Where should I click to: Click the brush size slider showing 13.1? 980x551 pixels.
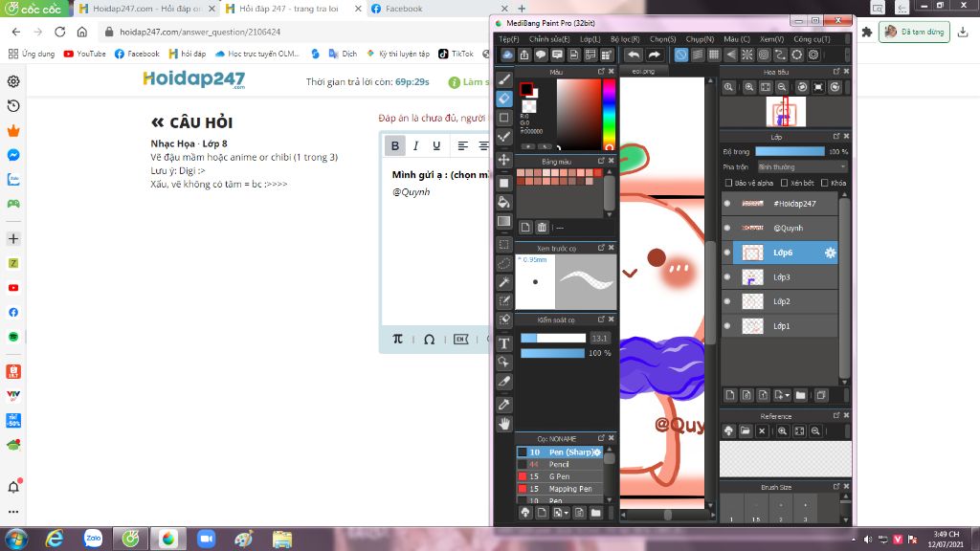(553, 338)
